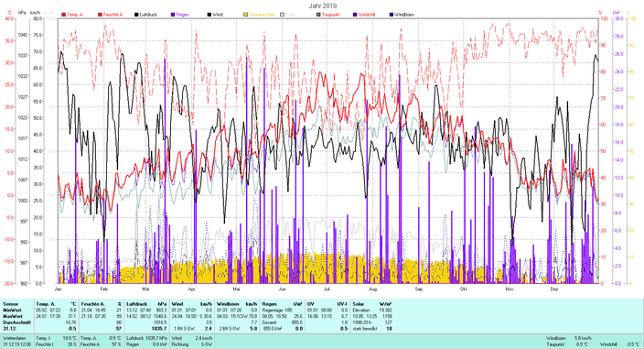This screenshot has height=349, width=644.
Task: Click the black Luftdruck legend swatch
Action: click(137, 15)
